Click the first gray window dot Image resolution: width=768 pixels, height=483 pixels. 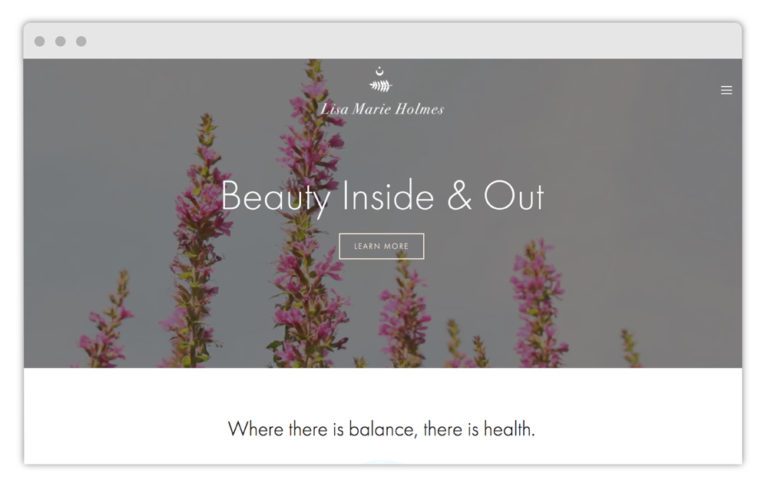40,41
